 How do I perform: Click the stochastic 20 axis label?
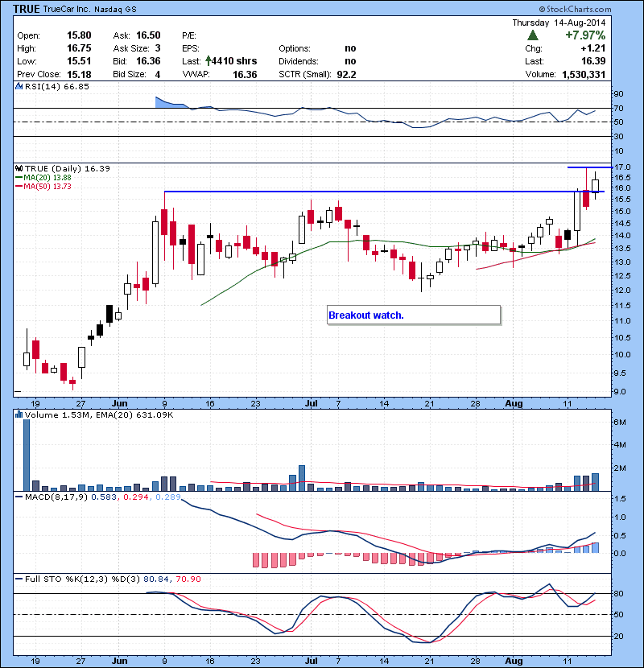(x=618, y=636)
